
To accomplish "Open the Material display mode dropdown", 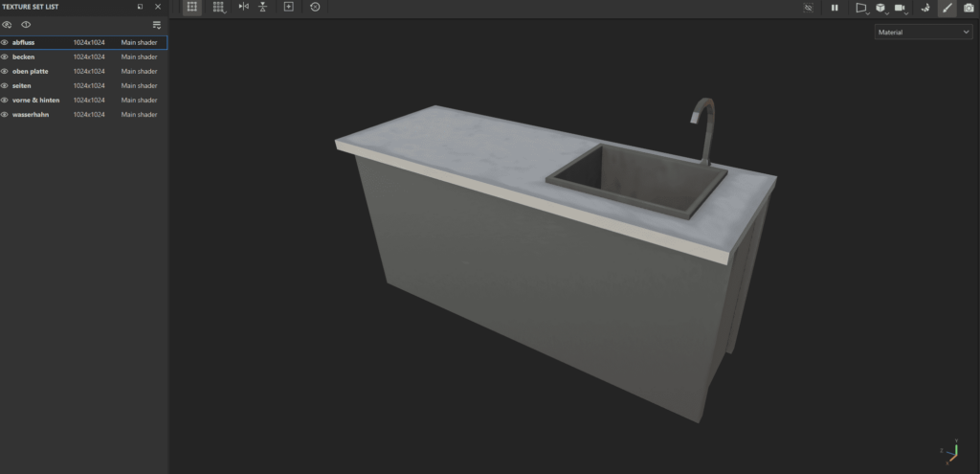I will (924, 33).
